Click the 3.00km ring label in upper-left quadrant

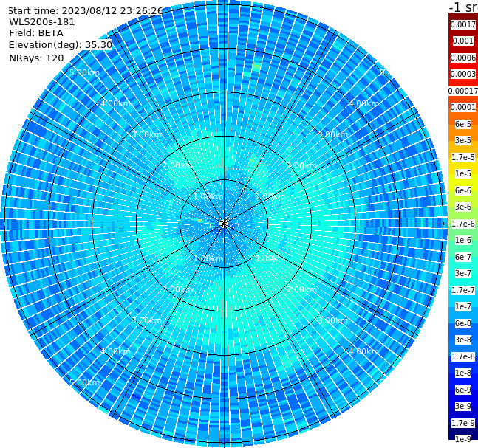point(146,134)
